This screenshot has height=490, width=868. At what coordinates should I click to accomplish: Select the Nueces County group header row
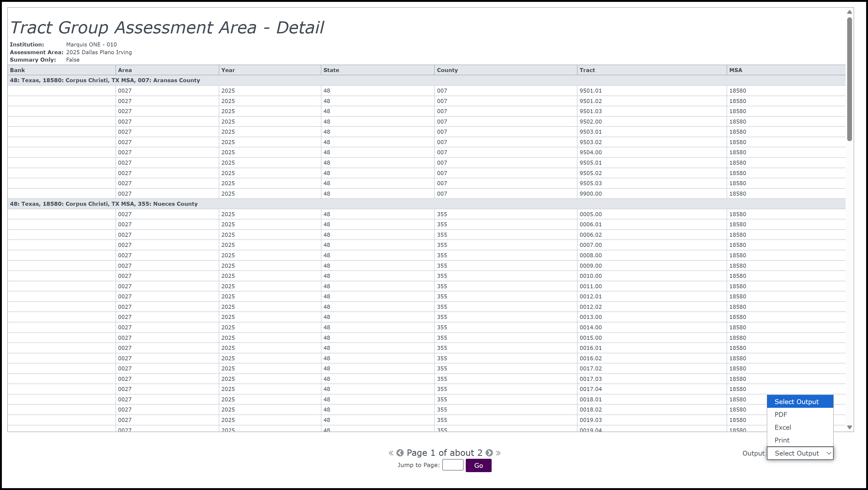(104, 204)
